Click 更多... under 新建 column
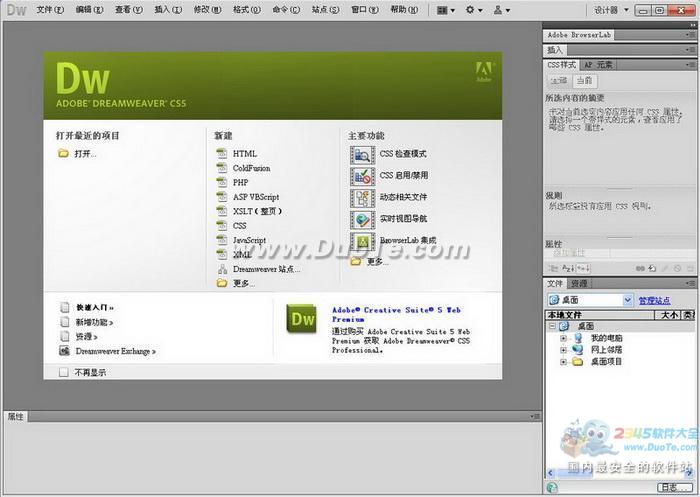 244,283
